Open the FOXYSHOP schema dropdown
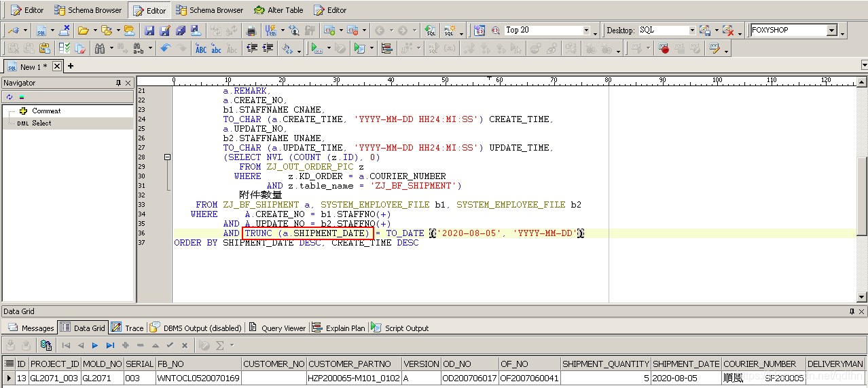The width and height of the screenshot is (868, 388). click(832, 30)
